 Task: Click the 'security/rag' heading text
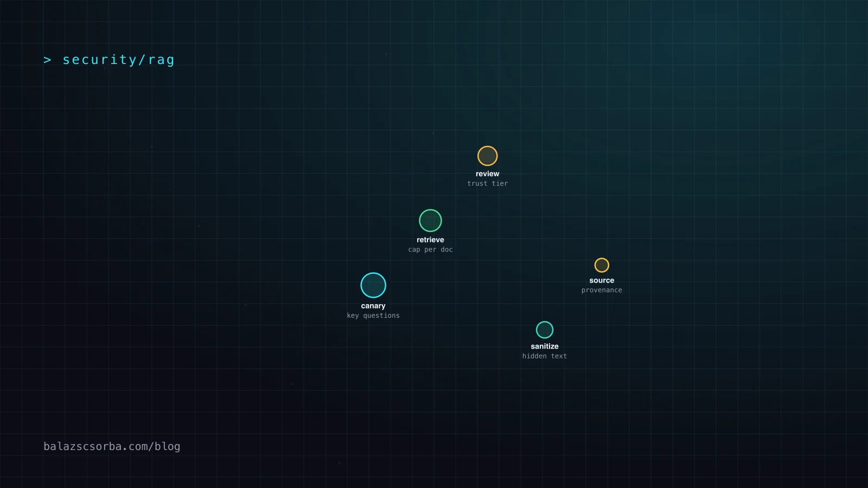(x=119, y=60)
